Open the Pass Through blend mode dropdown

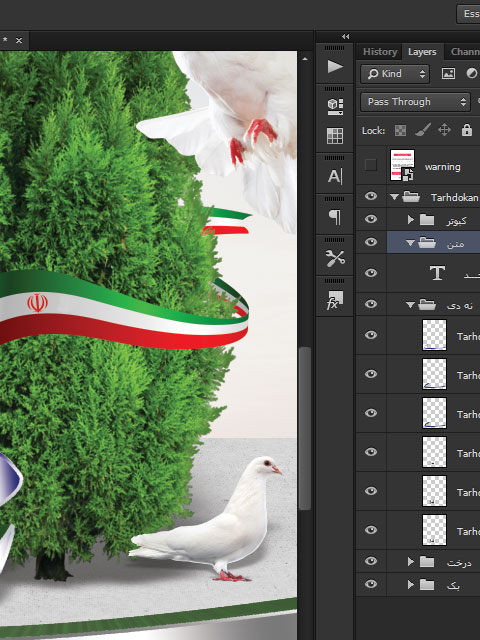(416, 102)
